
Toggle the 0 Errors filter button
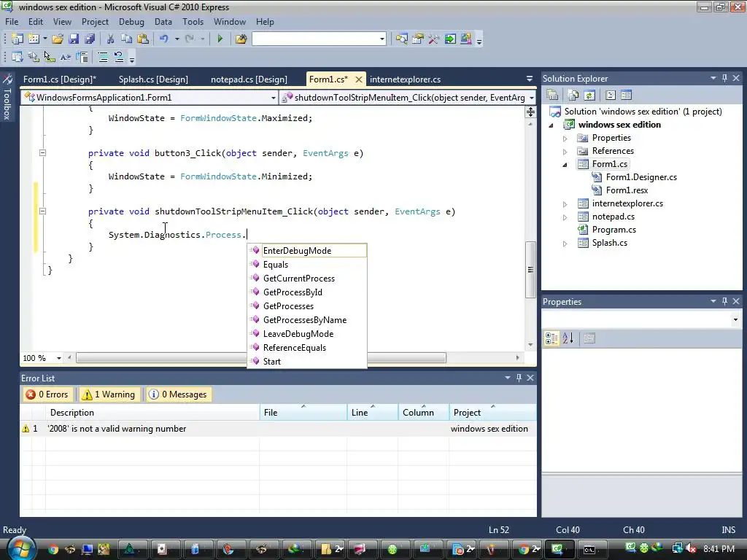coord(47,394)
